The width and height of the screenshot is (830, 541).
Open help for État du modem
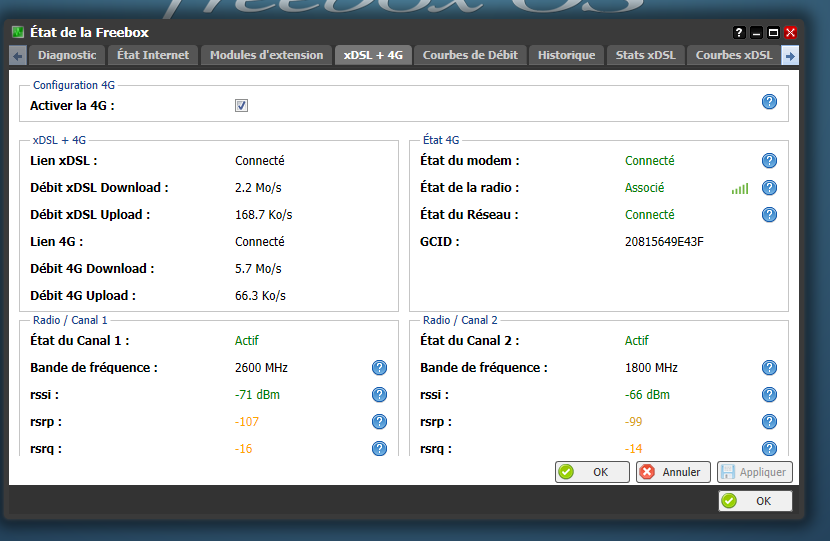click(769, 160)
